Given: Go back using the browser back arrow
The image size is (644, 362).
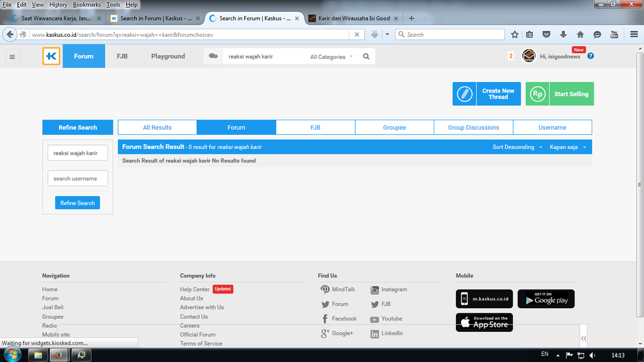Looking at the screenshot, I should [10, 35].
